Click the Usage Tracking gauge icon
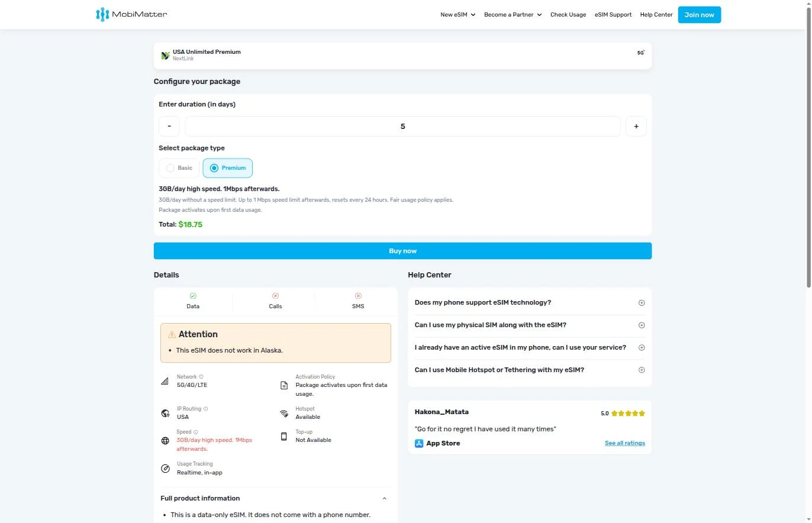This screenshot has height=523, width=812. tap(165, 469)
